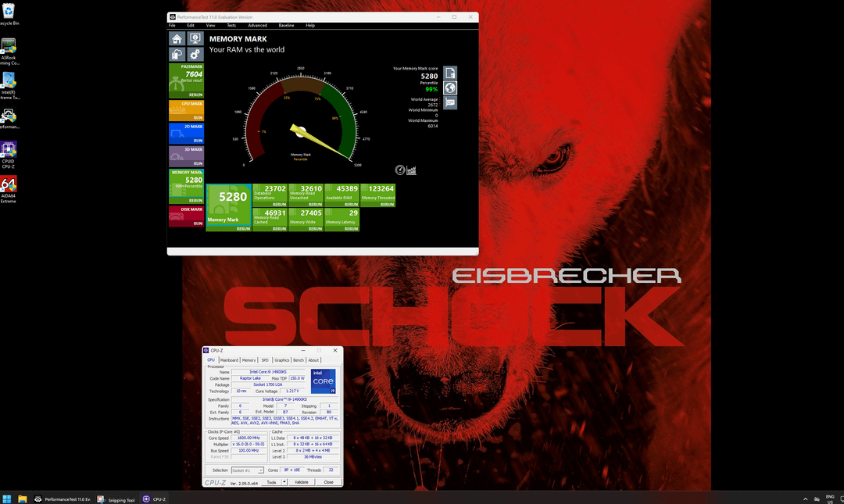
Task: Click the CPU-Z Close button
Action: click(328, 482)
